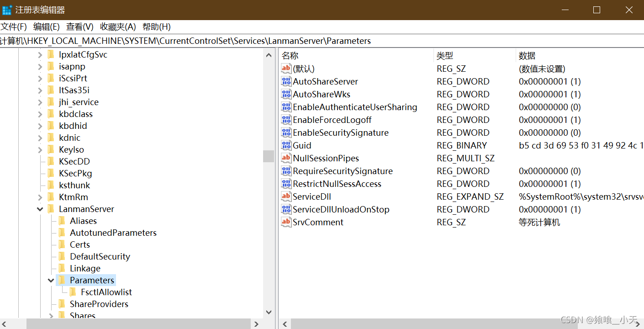Click the tree pane scroll up arrow

click(269, 55)
